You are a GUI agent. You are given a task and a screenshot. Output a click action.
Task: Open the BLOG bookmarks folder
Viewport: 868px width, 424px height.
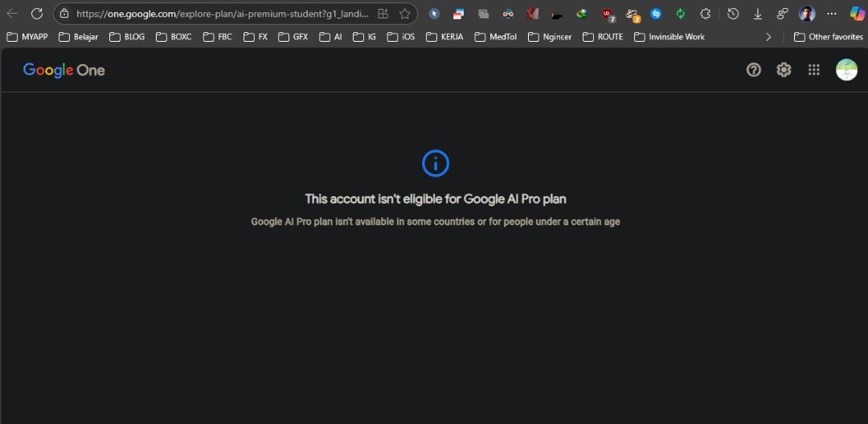click(x=127, y=36)
